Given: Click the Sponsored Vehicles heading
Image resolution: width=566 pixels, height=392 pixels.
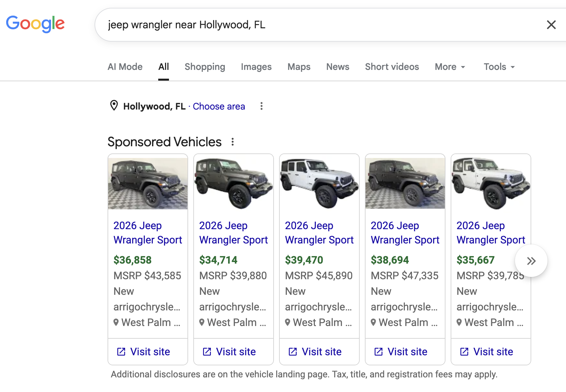Looking at the screenshot, I should click(x=164, y=142).
